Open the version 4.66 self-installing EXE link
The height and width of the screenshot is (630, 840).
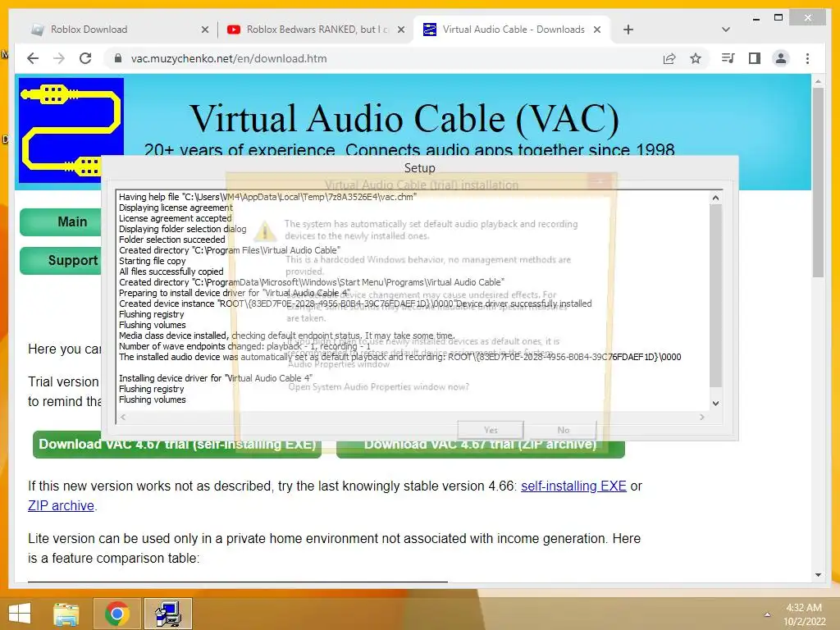[573, 486]
